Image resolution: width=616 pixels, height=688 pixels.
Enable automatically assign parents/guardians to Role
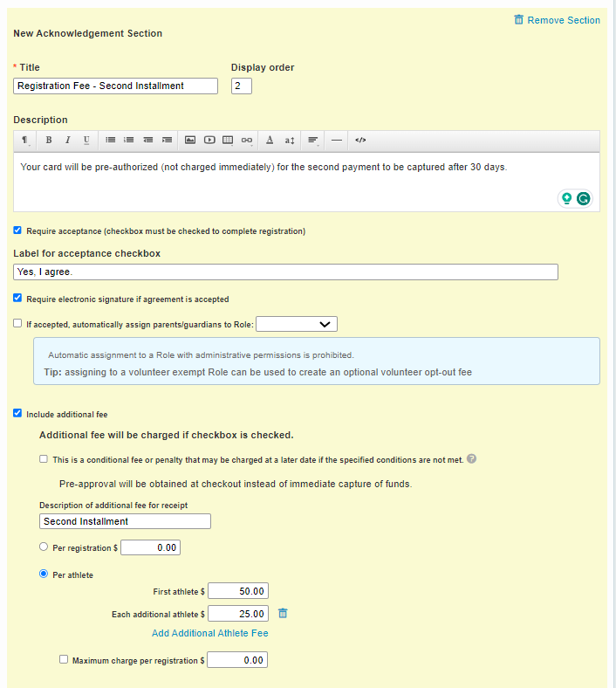[17, 323]
